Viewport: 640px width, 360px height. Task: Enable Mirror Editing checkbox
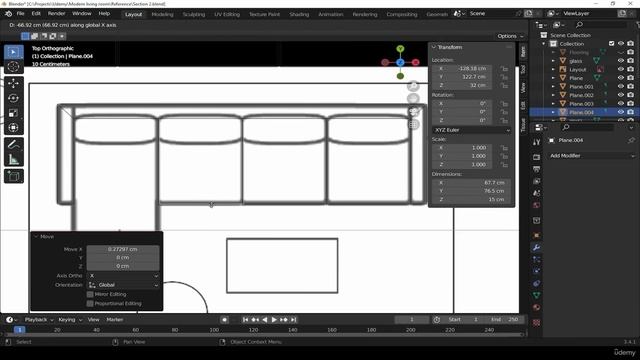tap(90, 294)
